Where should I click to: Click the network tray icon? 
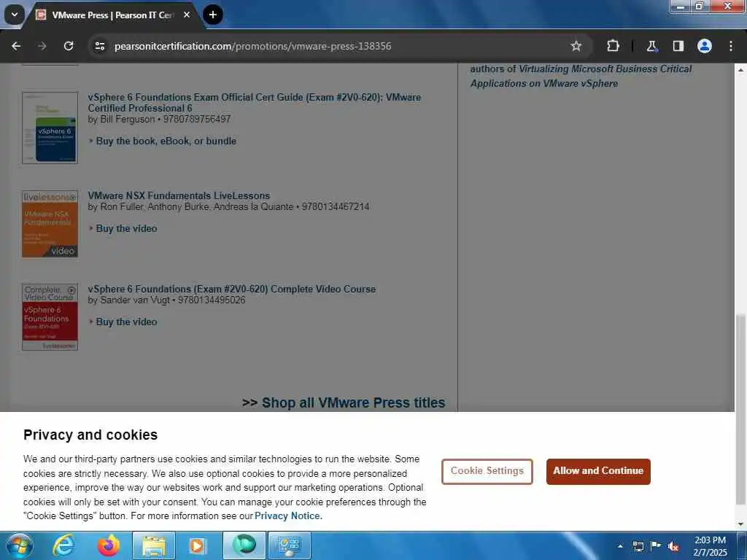[x=638, y=546]
